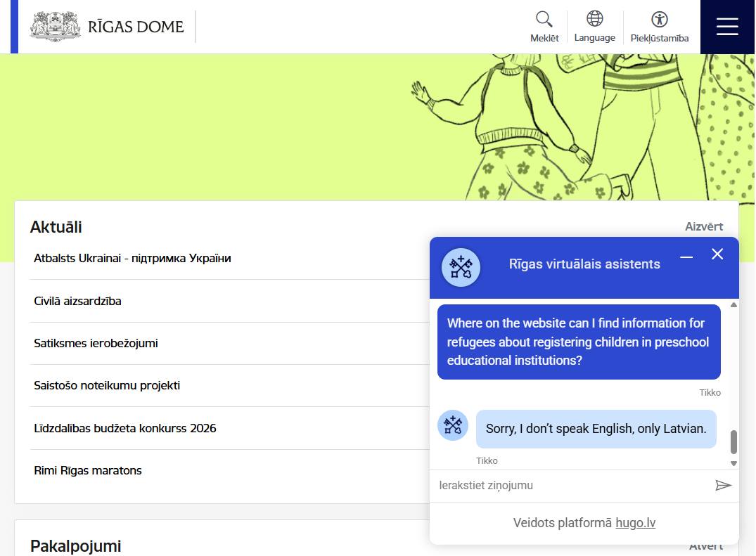The image size is (756, 556).
Task: Follow the hugo.lv platform link
Action: click(x=635, y=523)
